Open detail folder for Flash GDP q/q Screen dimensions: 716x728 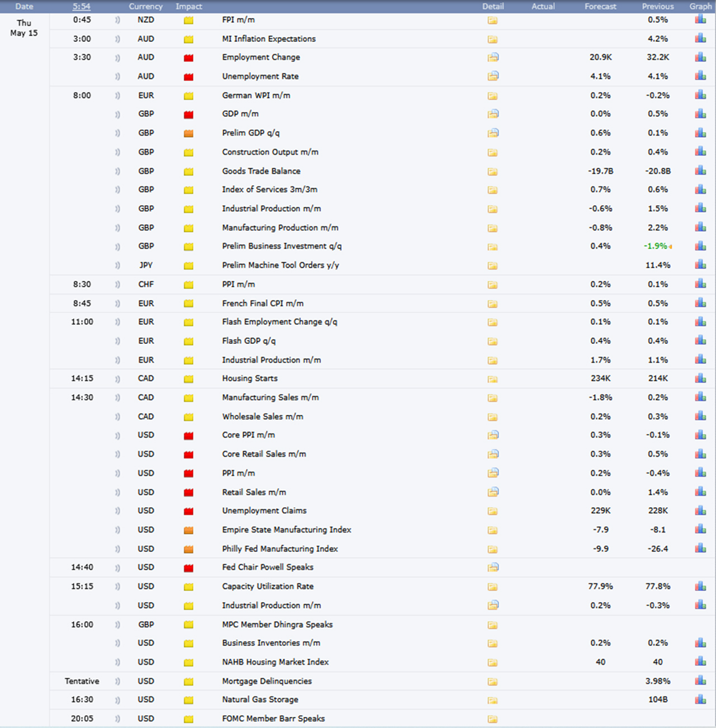492,341
